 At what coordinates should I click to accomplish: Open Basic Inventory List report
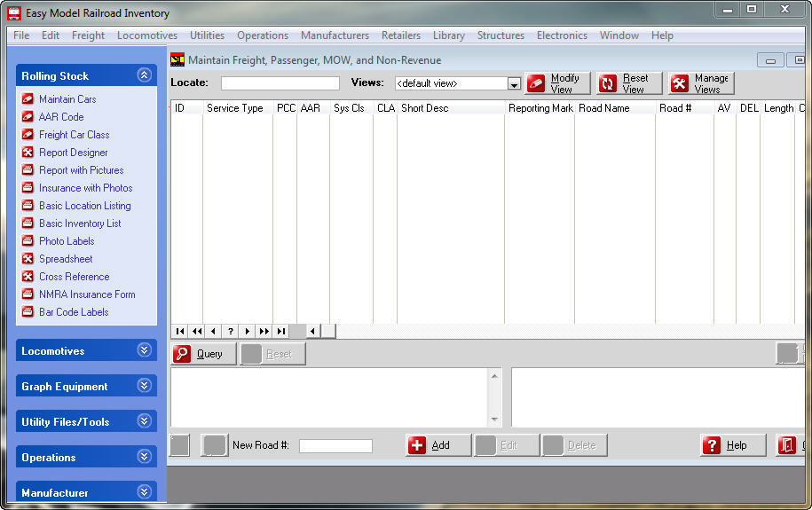80,224
